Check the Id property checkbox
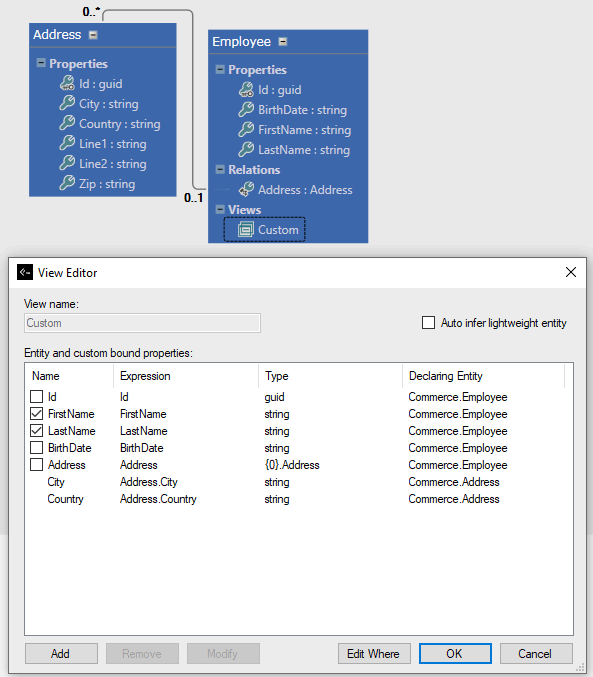The image size is (593, 677). (37, 396)
